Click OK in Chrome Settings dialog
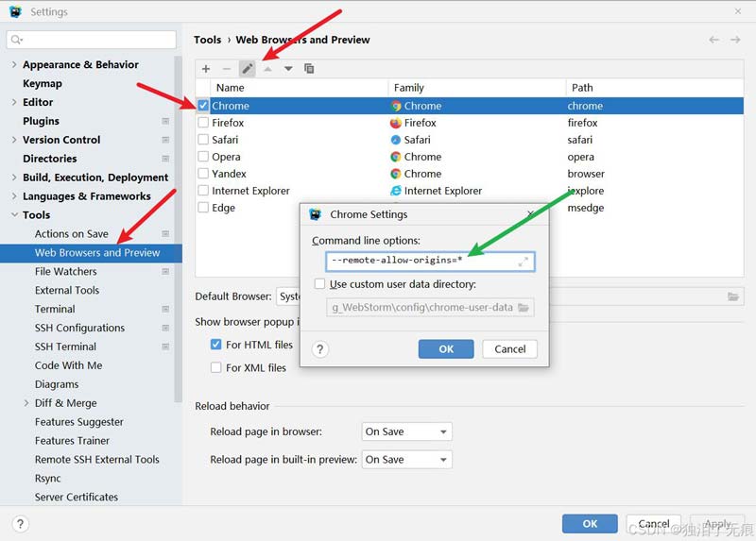This screenshot has height=541, width=756. coord(446,349)
